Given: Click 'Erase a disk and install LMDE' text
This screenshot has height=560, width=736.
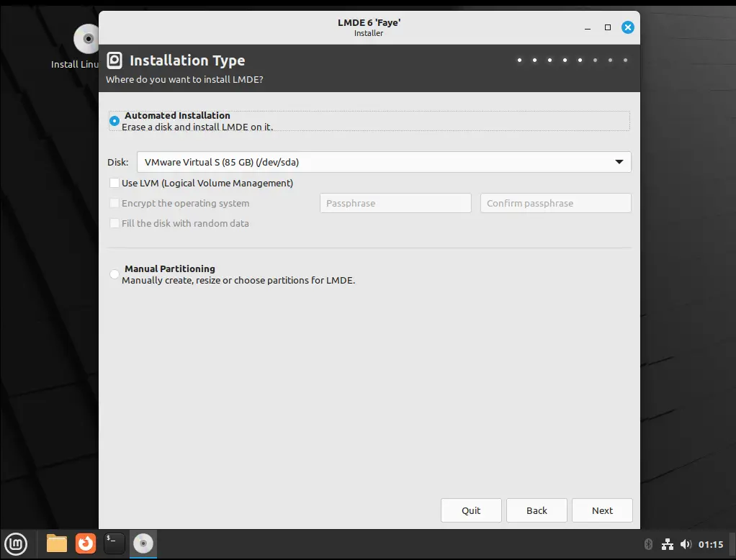Looking at the screenshot, I should [197, 127].
